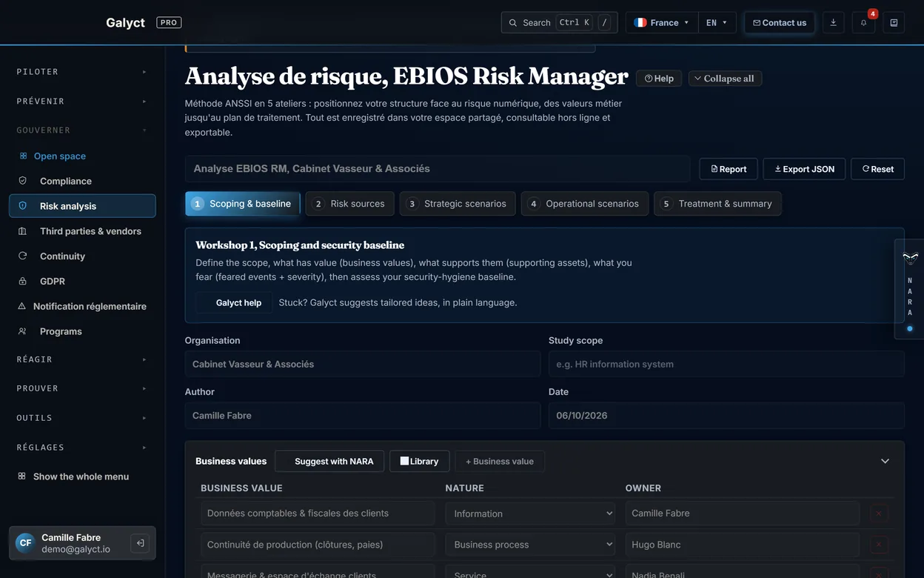Click the Show whole menu grid icon
This screenshot has width=924, height=578.
click(x=22, y=476)
